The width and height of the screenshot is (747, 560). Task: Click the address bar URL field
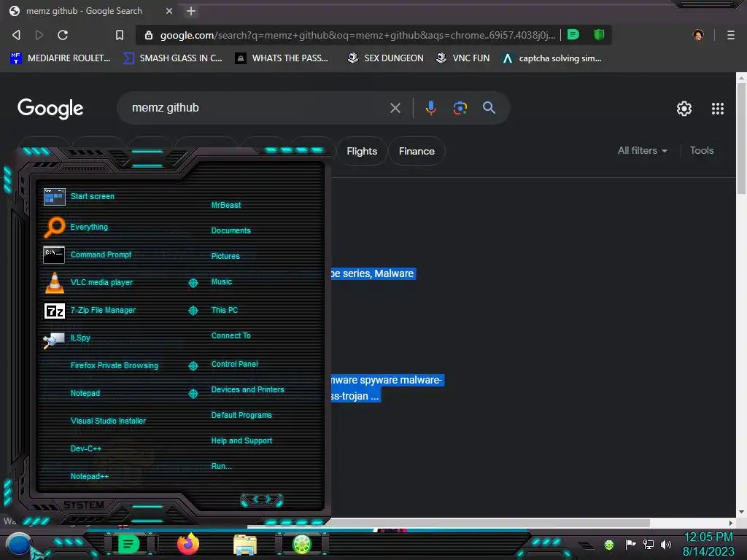pos(357,35)
